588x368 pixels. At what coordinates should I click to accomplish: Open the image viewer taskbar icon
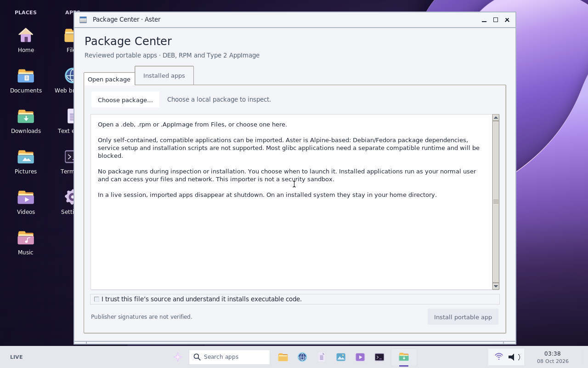341,357
